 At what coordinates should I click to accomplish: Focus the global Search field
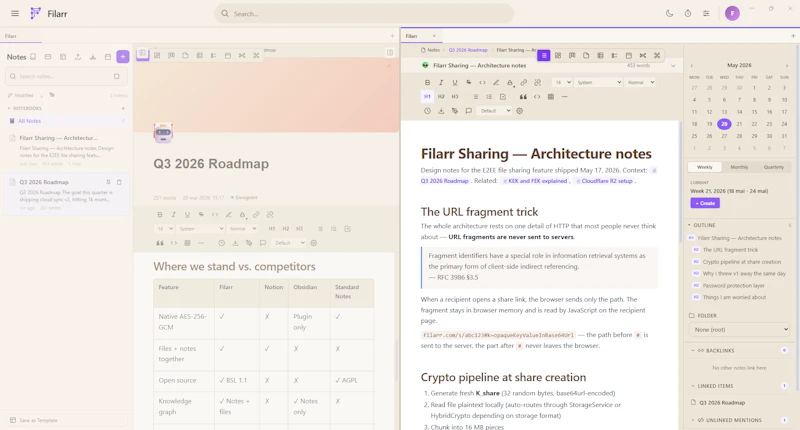(x=364, y=14)
